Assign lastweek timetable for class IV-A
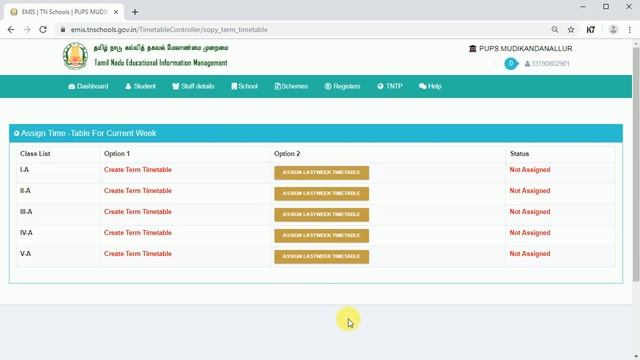 click(322, 236)
